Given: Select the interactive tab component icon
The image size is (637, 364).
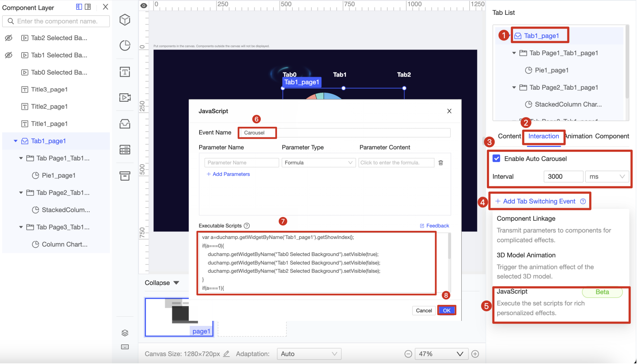Looking at the screenshot, I should tap(125, 124).
